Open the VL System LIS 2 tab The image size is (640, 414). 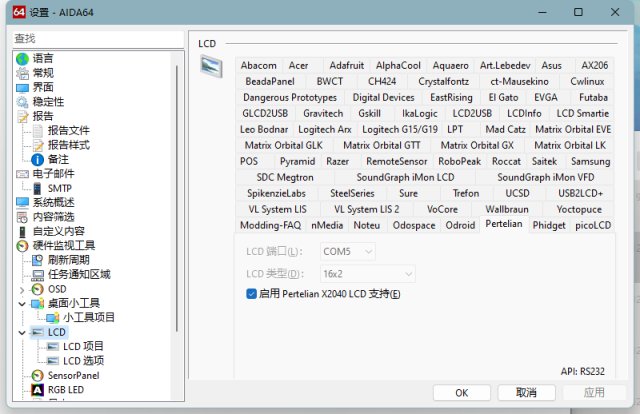(367, 209)
